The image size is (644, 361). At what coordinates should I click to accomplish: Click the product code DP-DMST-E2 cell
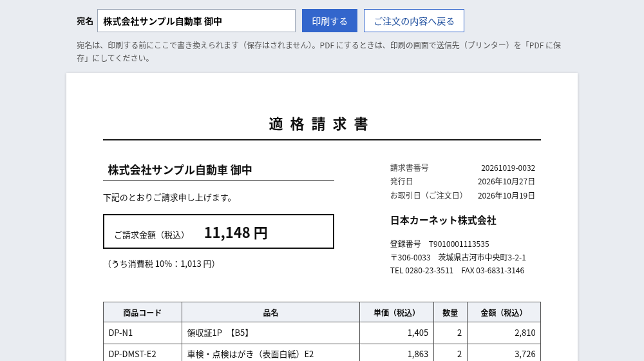point(142,353)
